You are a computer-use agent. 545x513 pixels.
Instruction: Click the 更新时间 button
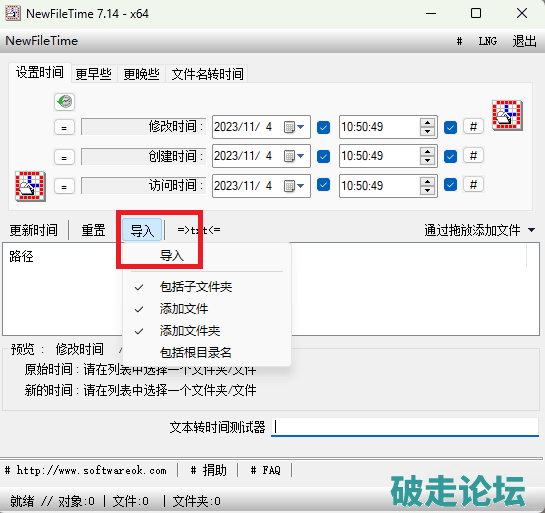click(33, 230)
